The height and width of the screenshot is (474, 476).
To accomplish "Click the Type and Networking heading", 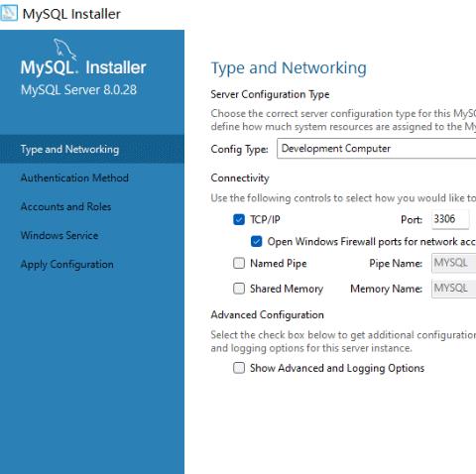I will pos(289,68).
